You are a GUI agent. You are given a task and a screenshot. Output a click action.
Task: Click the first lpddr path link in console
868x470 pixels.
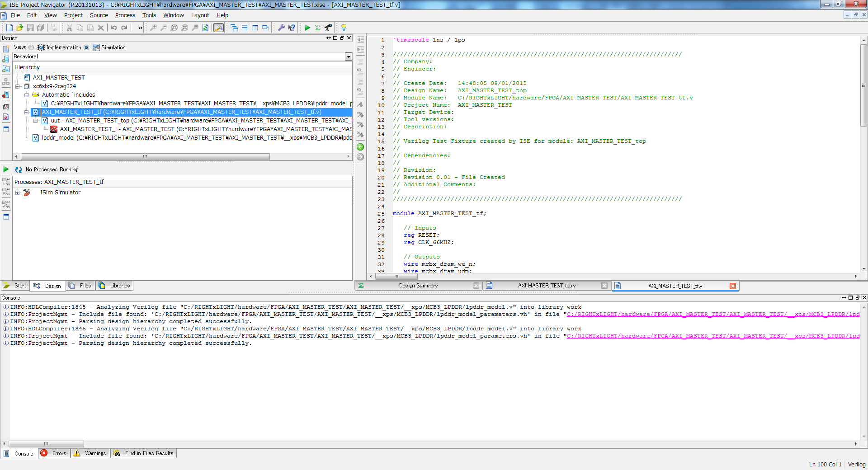[713, 315]
